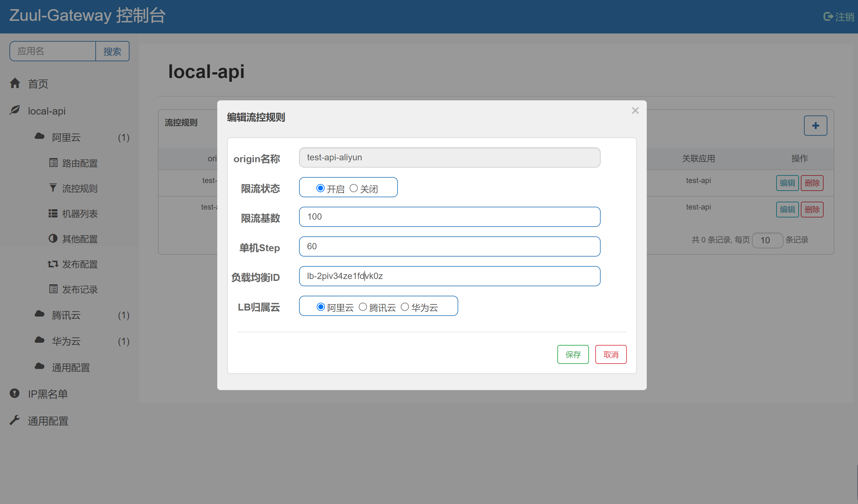Click the leaf icon next to local-api
Viewport: 858px width, 504px height.
click(x=15, y=110)
